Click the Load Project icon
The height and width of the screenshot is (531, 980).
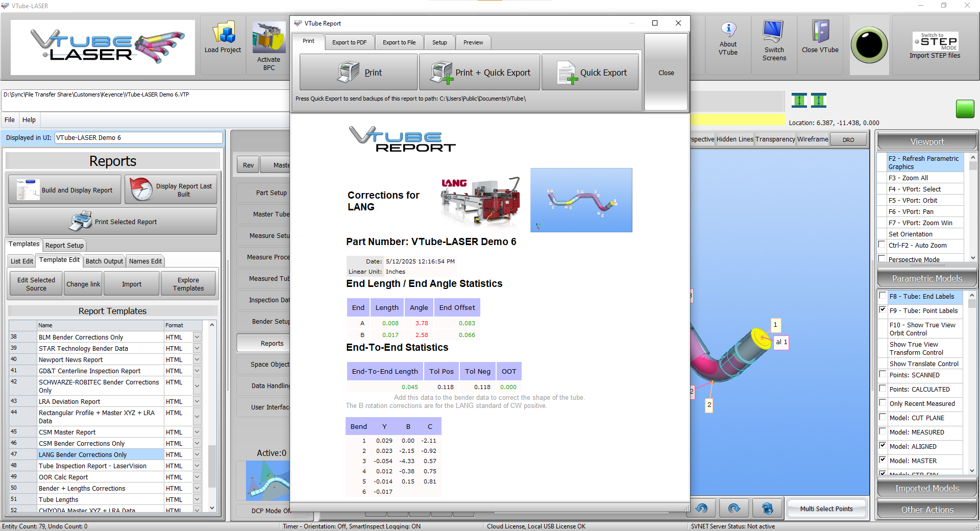tap(224, 33)
